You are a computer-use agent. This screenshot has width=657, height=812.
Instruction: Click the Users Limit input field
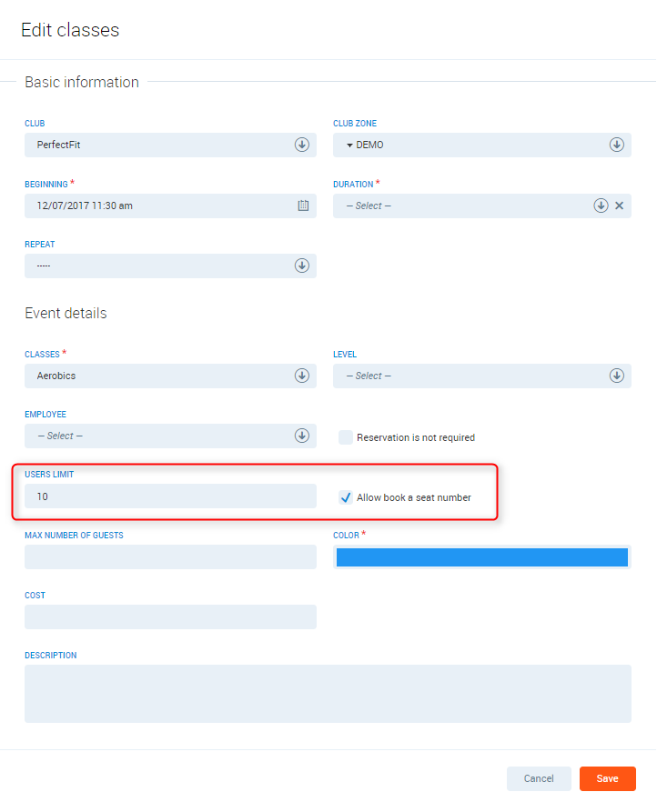170,496
